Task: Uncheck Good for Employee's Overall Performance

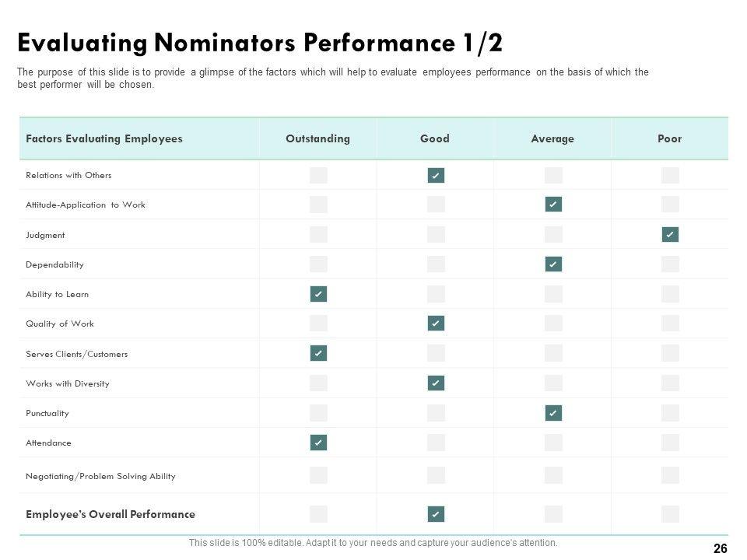Action: click(436, 514)
